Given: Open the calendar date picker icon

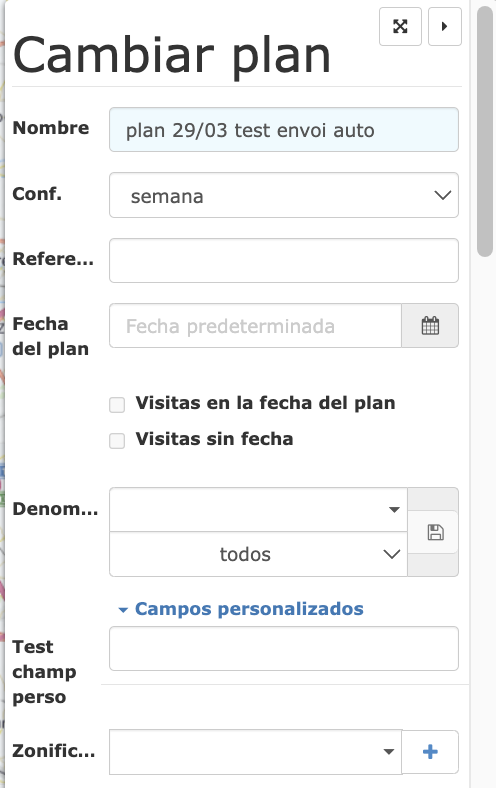Looking at the screenshot, I should click(430, 326).
